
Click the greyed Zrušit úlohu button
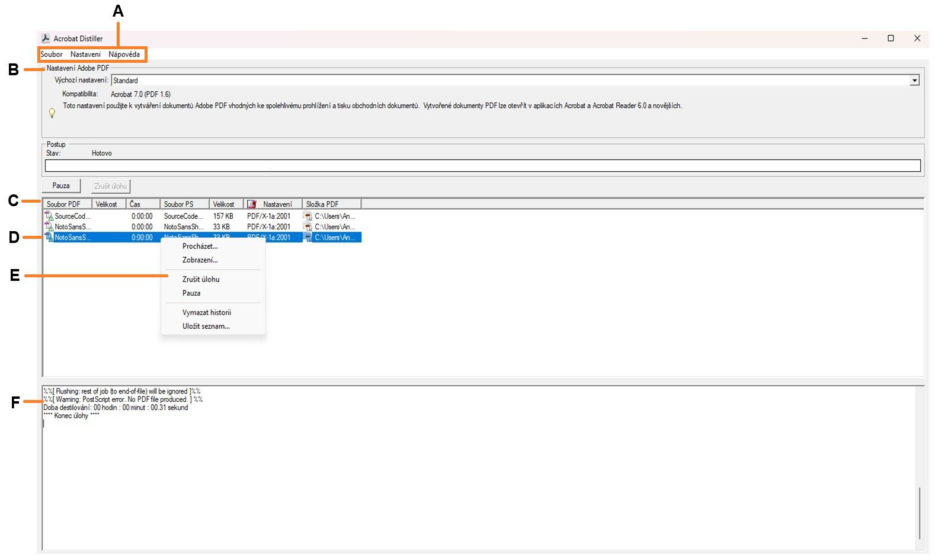pyautogui.click(x=111, y=186)
